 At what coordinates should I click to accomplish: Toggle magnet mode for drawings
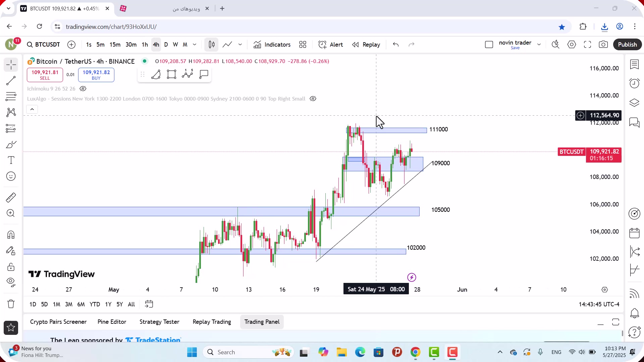[11, 235]
